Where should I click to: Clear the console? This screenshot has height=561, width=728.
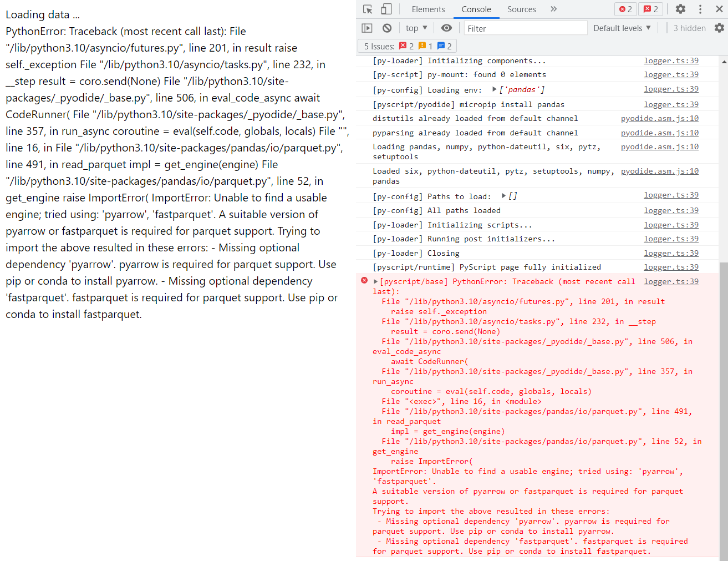click(x=387, y=28)
